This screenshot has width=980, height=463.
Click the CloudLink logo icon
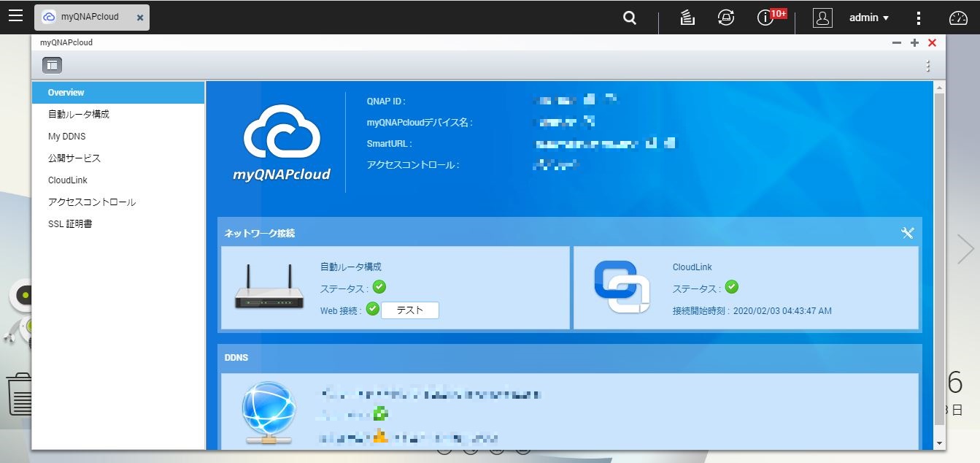click(621, 287)
